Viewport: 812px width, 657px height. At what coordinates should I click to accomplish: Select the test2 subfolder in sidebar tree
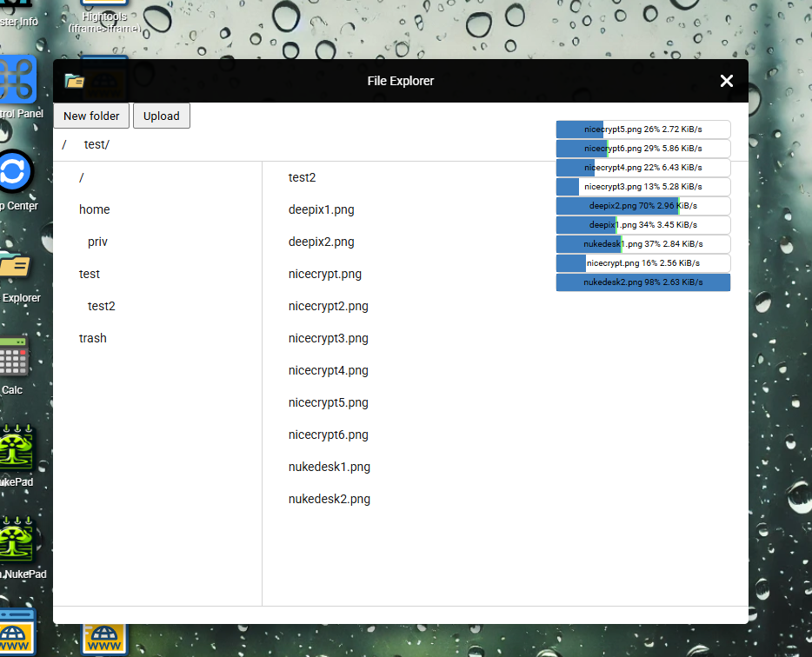101,306
